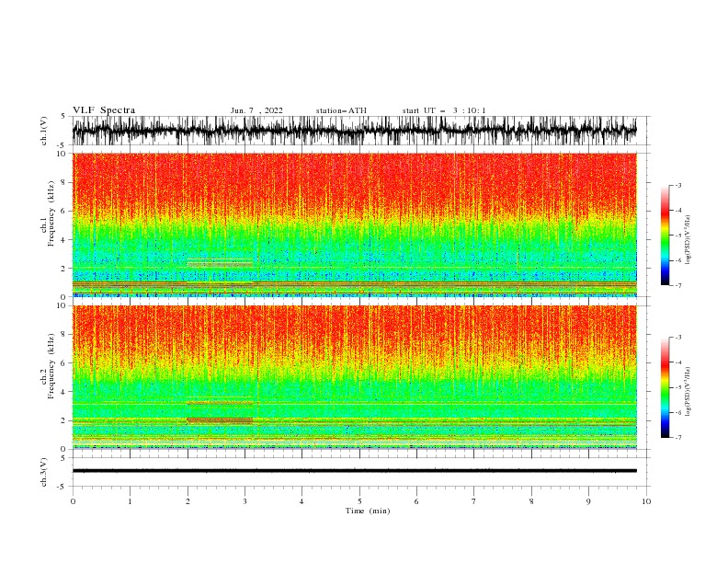Click the ch.2 orange 2 kHz line between minutes 2 and 3
This screenshot has width=728, height=563.
(x=220, y=419)
